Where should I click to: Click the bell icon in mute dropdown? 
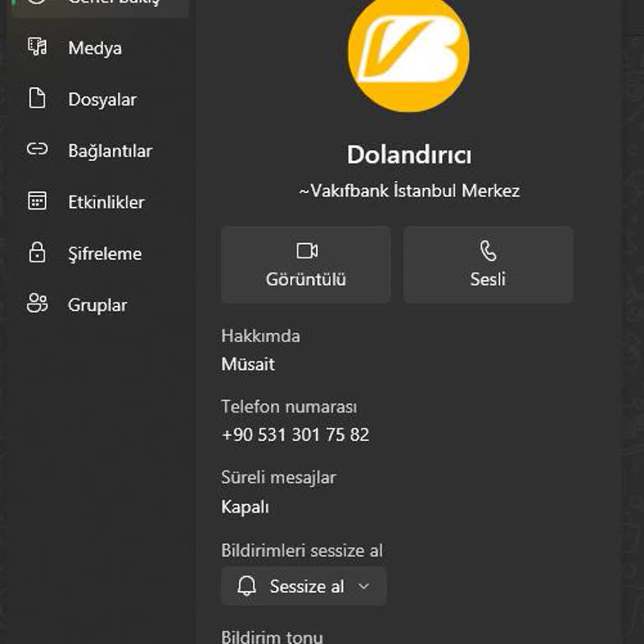coord(247,585)
